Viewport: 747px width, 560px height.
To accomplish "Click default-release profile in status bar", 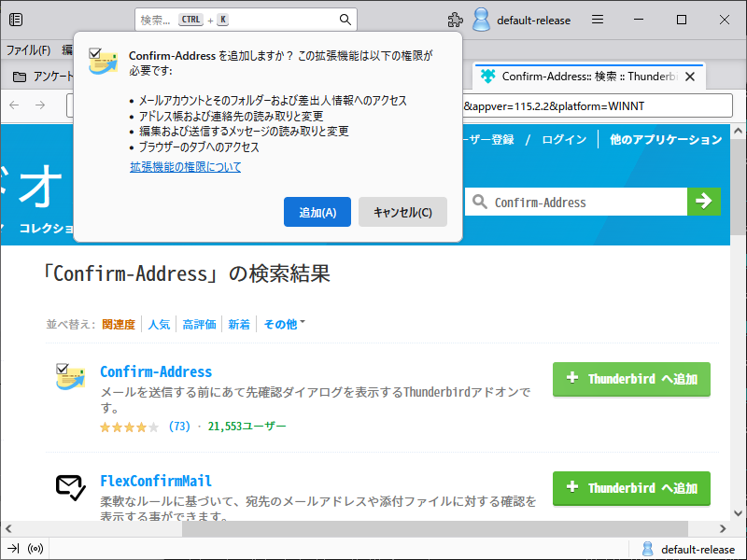I will pos(688,549).
